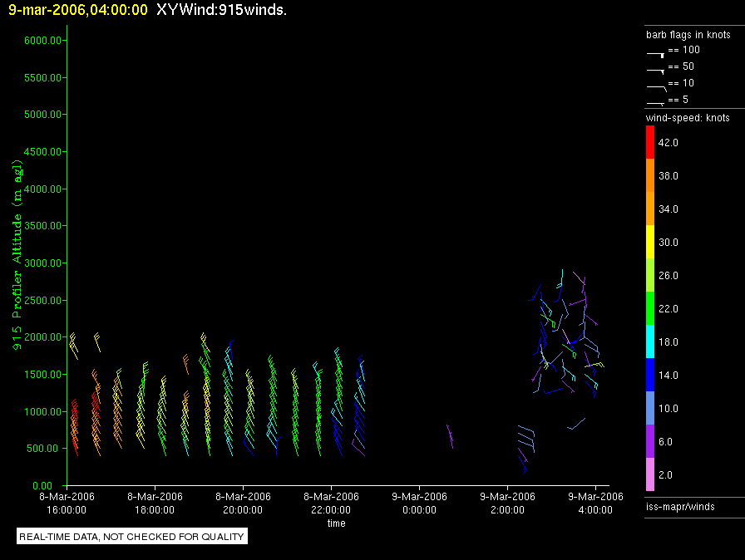Select the blue 14.0 knots color swatch
Image resolution: width=745 pixels, height=560 pixels.
pos(650,375)
